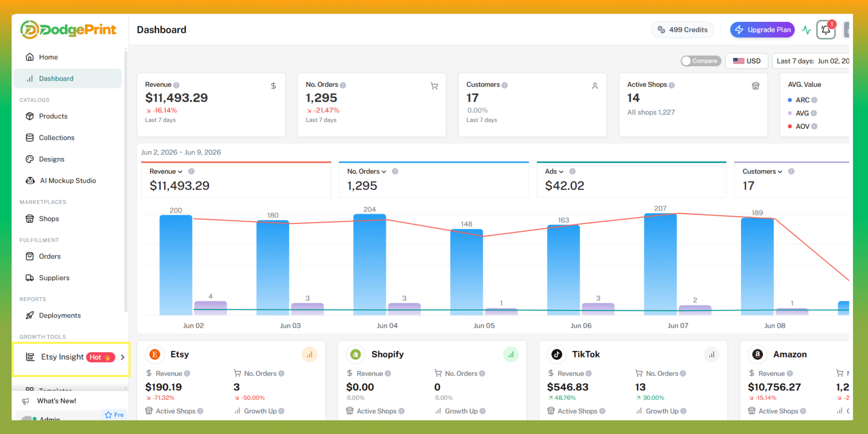
Task: Click info icon beside No. Orders summary card
Action: point(343,85)
